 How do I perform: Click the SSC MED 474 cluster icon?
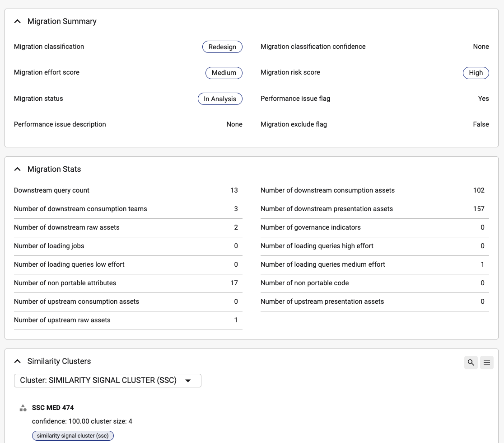point(23,408)
